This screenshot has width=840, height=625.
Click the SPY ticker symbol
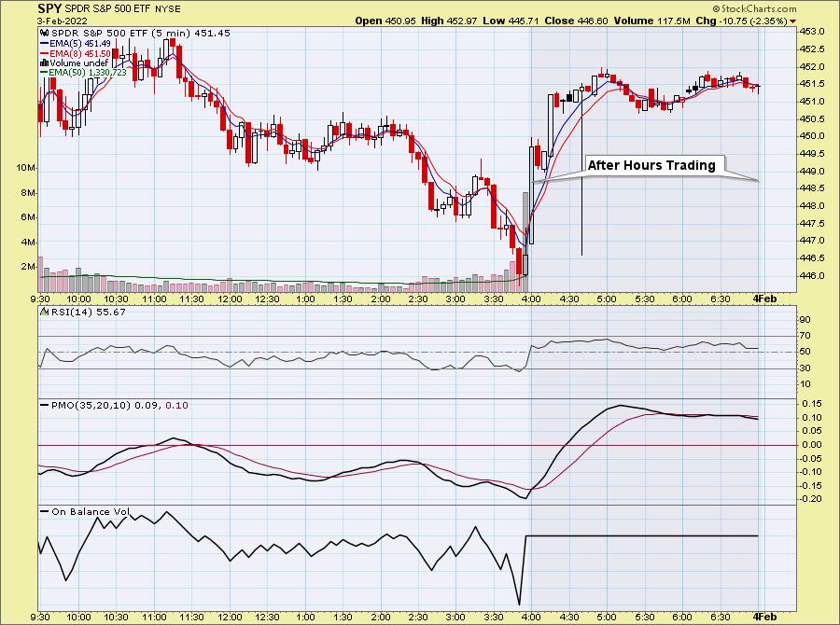pyautogui.click(x=49, y=8)
